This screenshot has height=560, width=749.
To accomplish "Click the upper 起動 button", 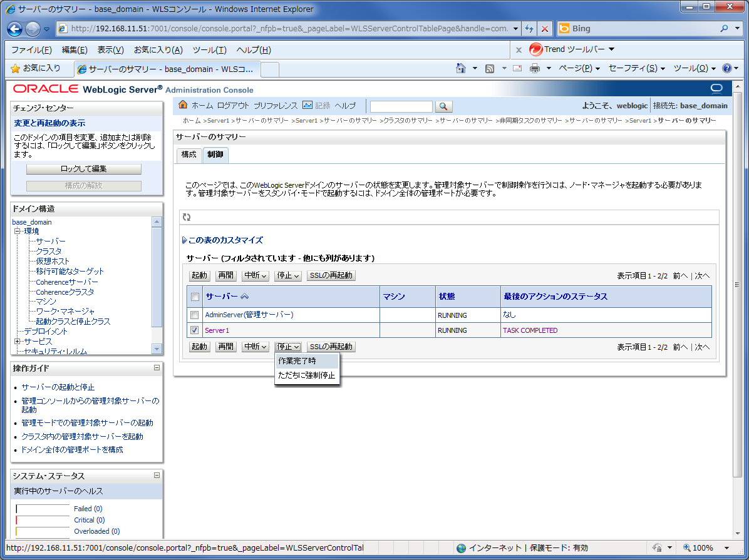I will tap(199, 275).
